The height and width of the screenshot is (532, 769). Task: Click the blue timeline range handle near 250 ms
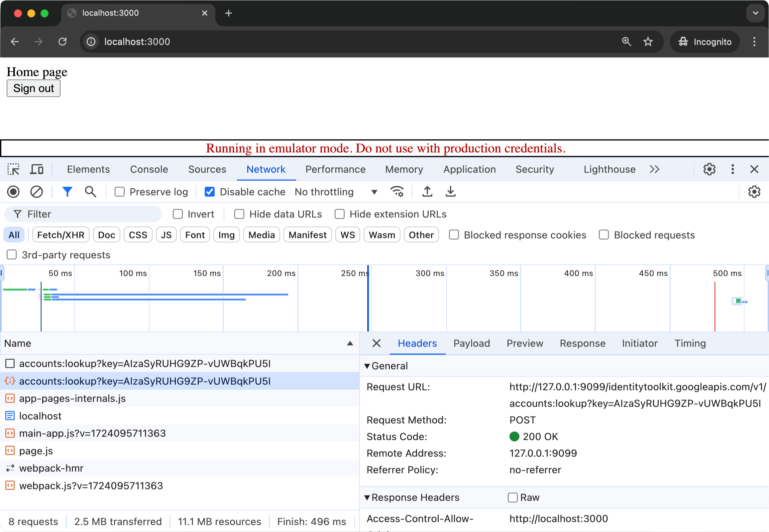[x=368, y=298]
